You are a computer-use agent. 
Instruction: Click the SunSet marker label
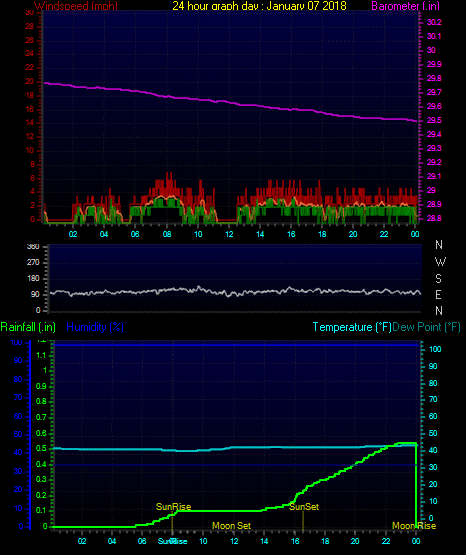pos(304,507)
